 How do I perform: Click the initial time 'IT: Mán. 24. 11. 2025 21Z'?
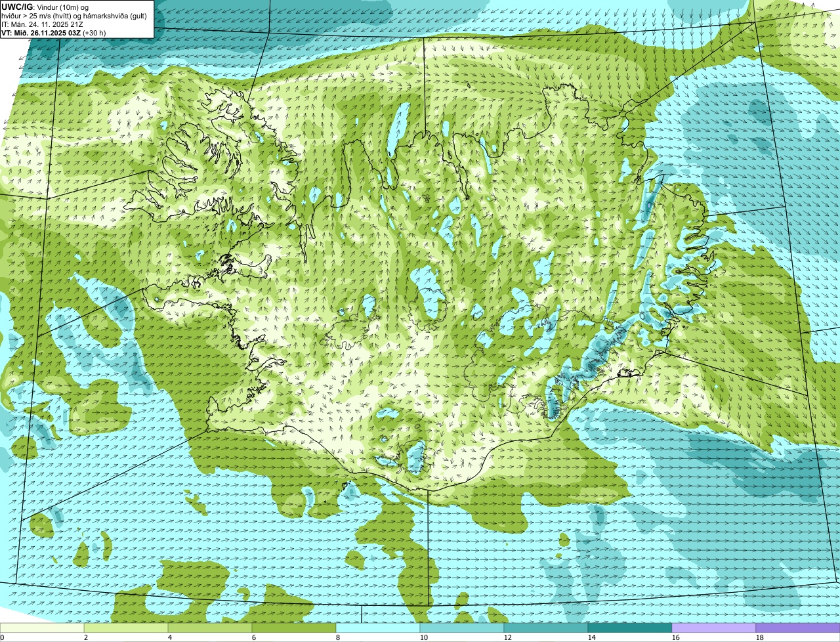pyautogui.click(x=42, y=24)
